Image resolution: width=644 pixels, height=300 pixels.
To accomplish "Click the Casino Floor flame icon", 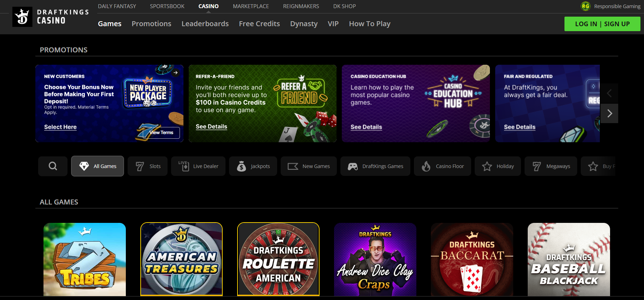I will [426, 166].
